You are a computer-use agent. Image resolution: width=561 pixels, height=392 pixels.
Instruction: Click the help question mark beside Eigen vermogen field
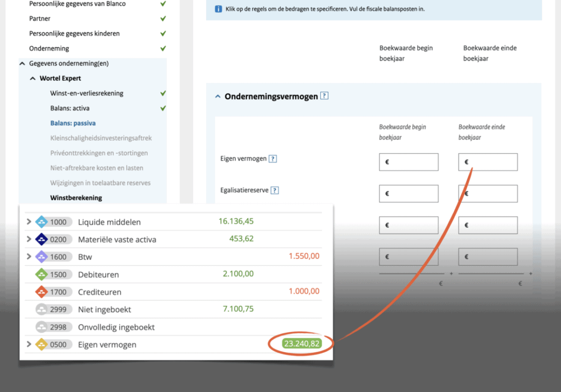[272, 159]
